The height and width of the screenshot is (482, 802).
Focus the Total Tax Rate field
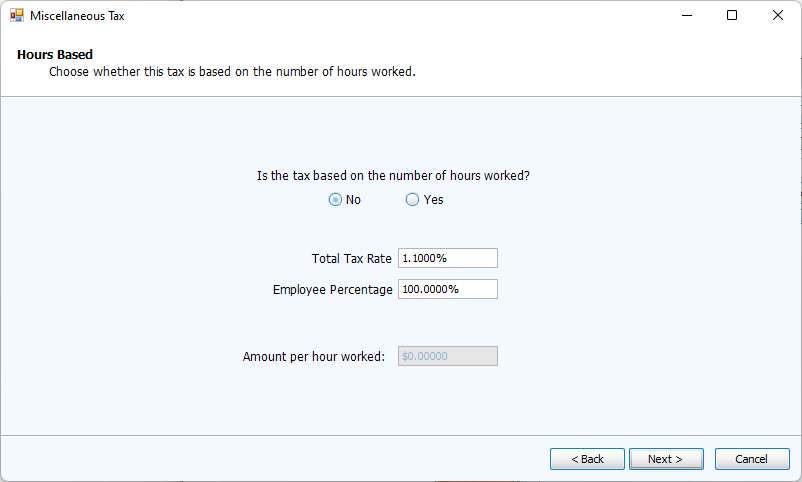447,258
